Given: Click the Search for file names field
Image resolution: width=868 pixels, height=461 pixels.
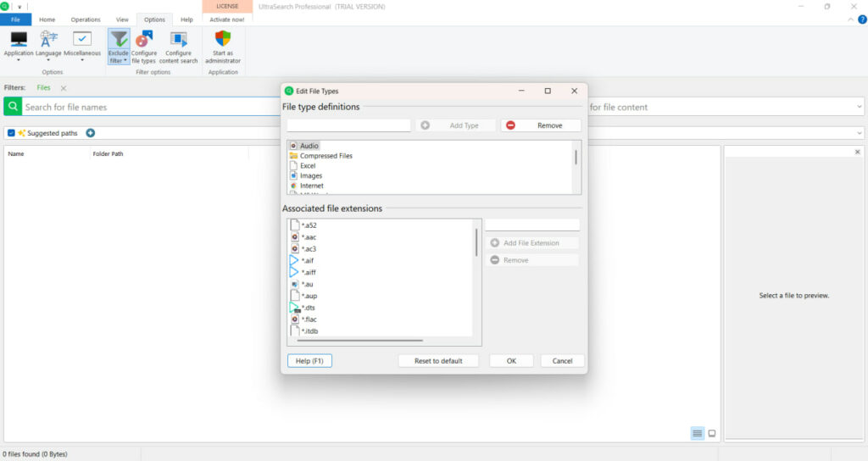Looking at the screenshot, I should (x=151, y=107).
